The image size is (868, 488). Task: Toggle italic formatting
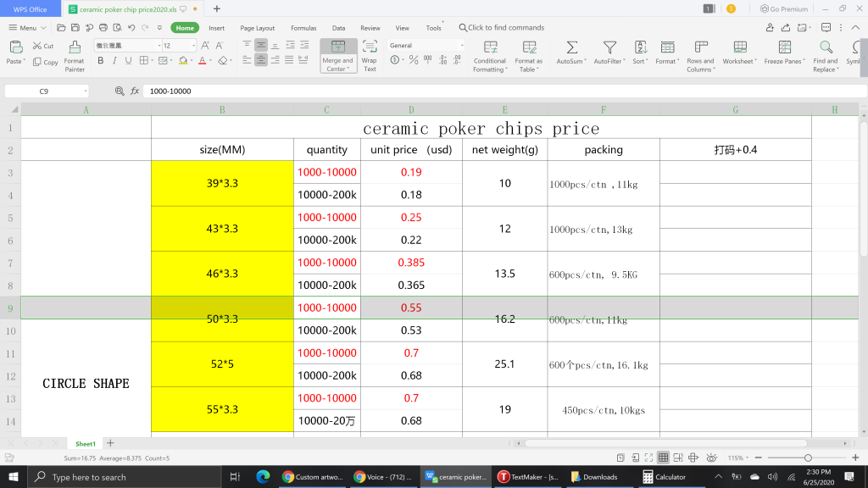(x=114, y=61)
